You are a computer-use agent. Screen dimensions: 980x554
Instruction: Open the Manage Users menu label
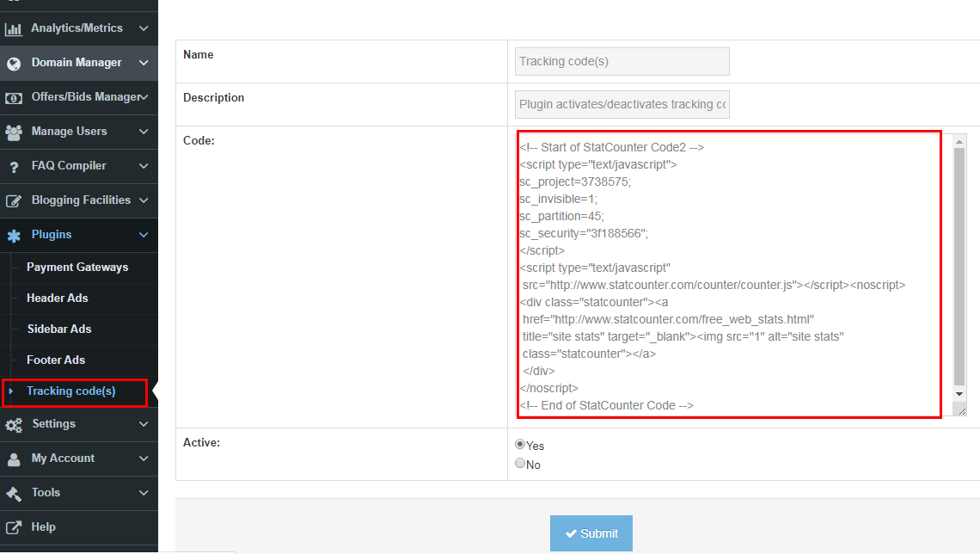click(x=69, y=132)
